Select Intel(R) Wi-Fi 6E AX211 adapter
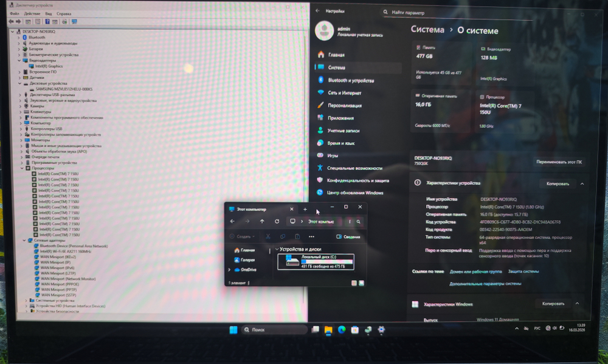 coord(66,252)
